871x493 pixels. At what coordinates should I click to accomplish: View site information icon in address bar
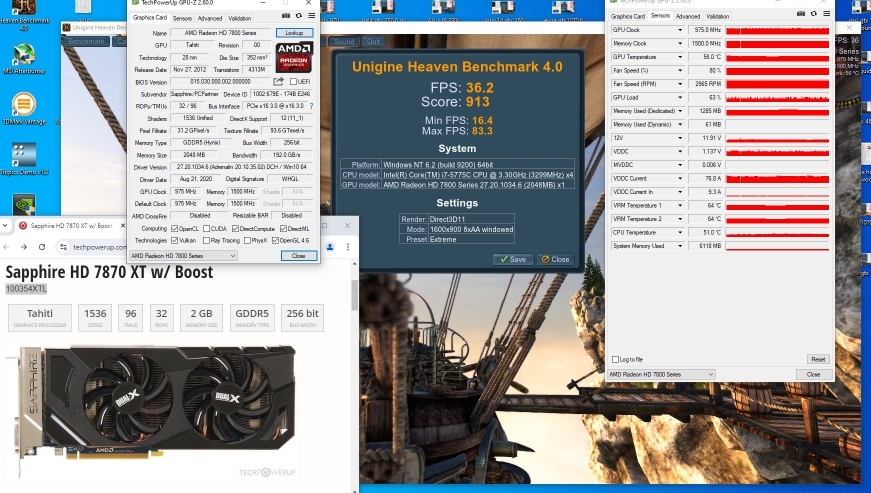[x=64, y=247]
